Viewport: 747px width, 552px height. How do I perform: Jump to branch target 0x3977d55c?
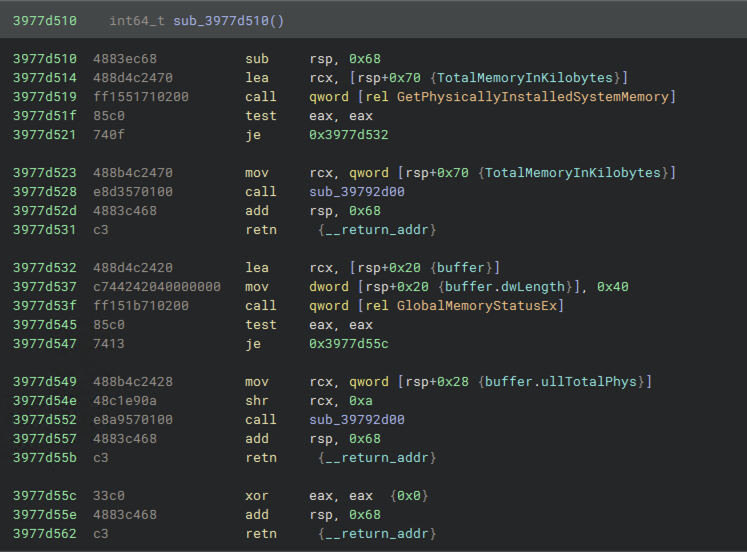tap(349, 343)
